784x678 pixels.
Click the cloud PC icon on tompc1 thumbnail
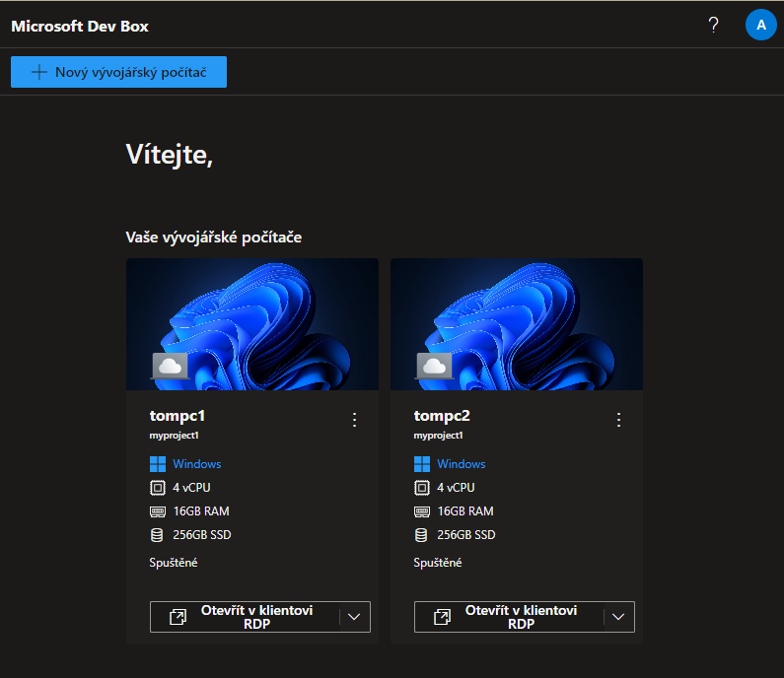click(x=170, y=367)
